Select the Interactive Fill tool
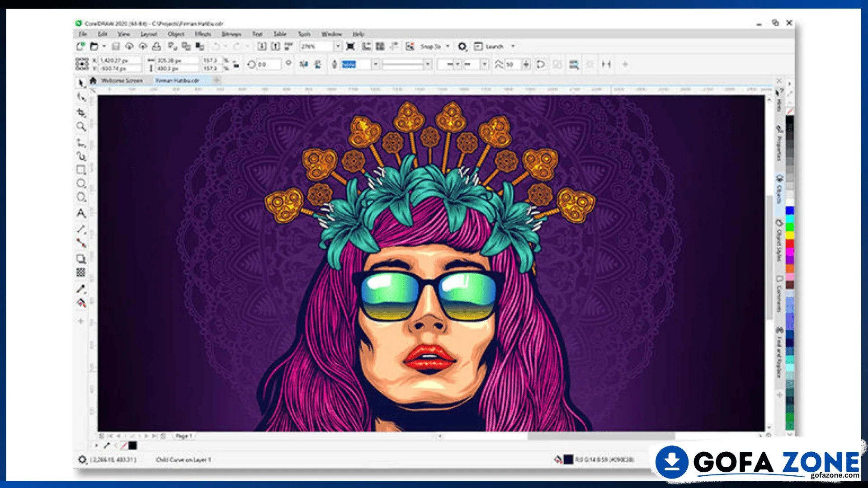The image size is (868, 488). (x=81, y=303)
